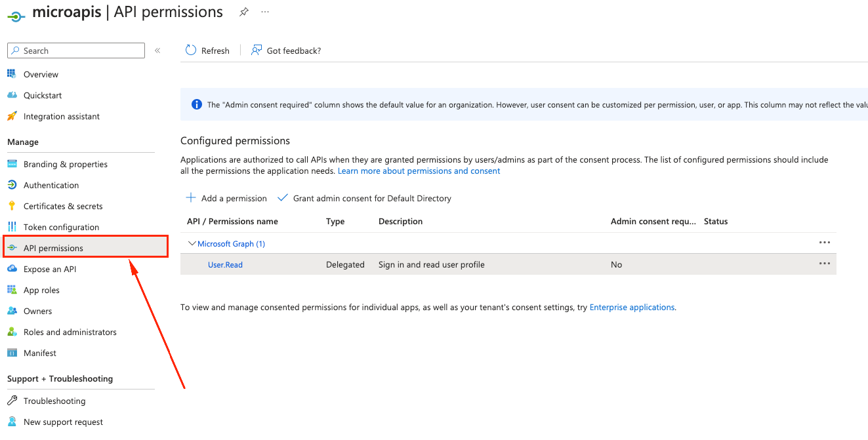The width and height of the screenshot is (868, 440).
Task: Open Learn more about permissions and consent link
Action: [419, 170]
